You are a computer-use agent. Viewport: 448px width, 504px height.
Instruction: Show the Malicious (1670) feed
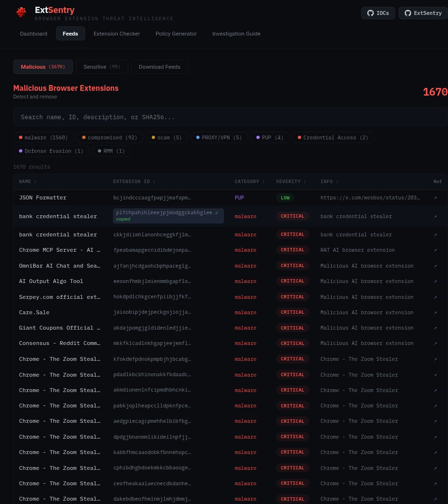coord(43,67)
